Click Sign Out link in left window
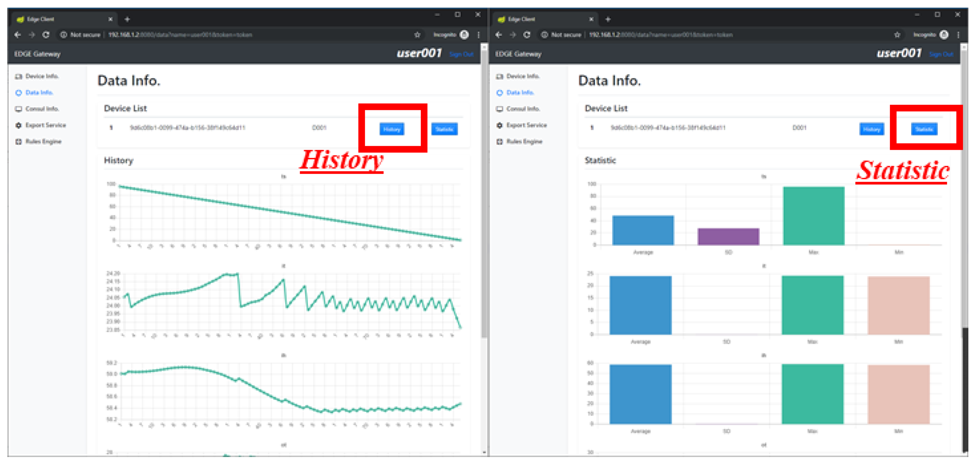This screenshot has height=464, width=980. tap(461, 54)
